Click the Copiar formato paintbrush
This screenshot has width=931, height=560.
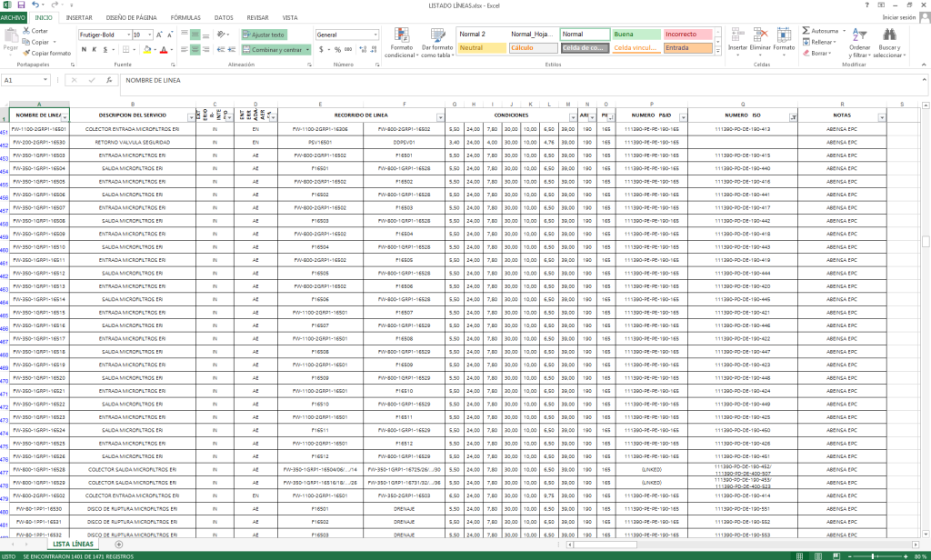[x=26, y=53]
